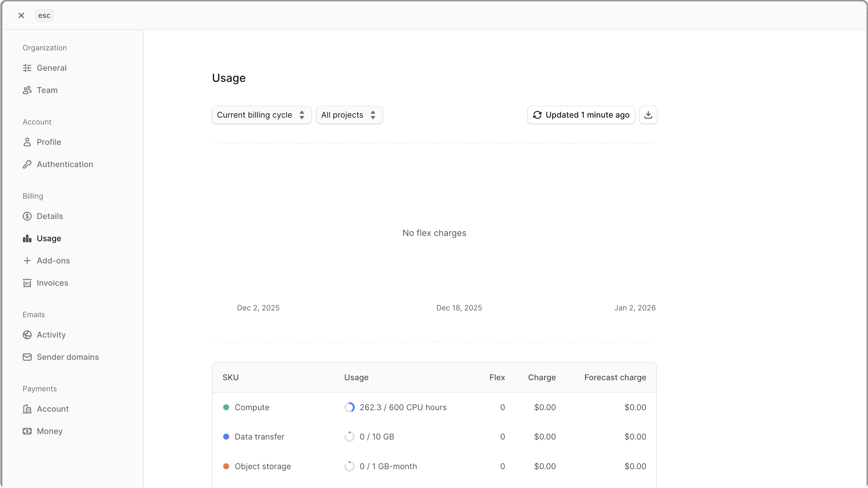Click the Add-ons plus entry
The height and width of the screenshot is (488, 868).
click(x=47, y=260)
